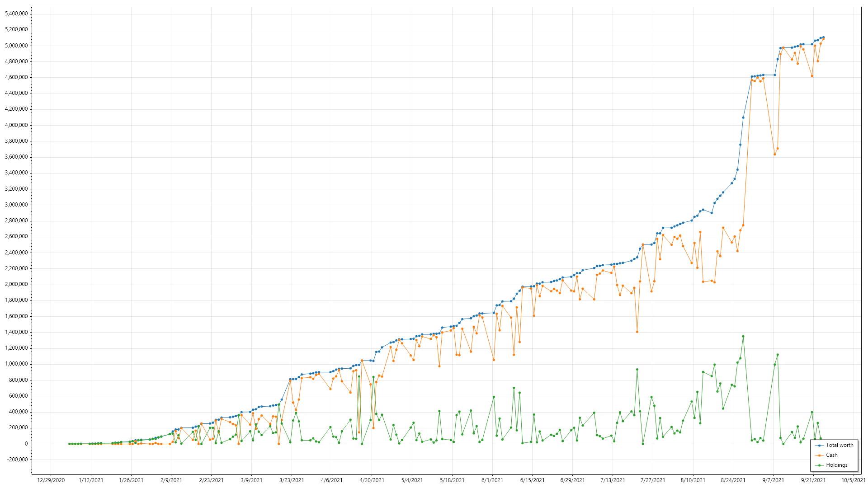
Task: Click the 2/23/2021 date label
Action: (x=211, y=480)
